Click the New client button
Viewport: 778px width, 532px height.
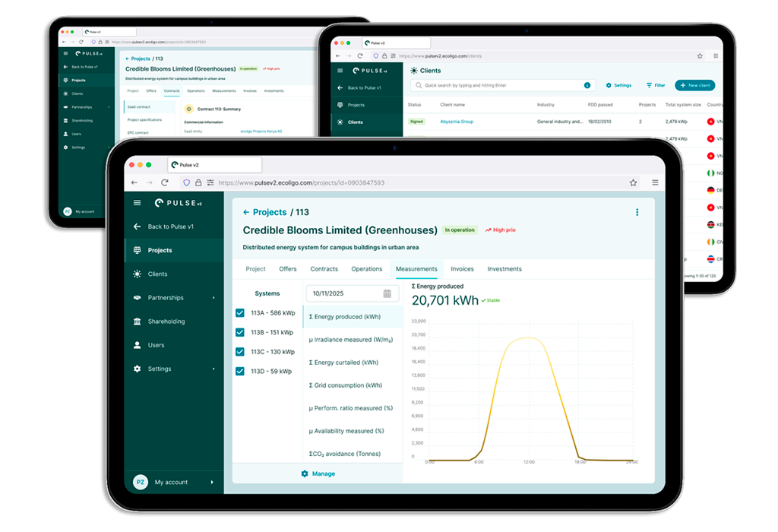coord(694,85)
